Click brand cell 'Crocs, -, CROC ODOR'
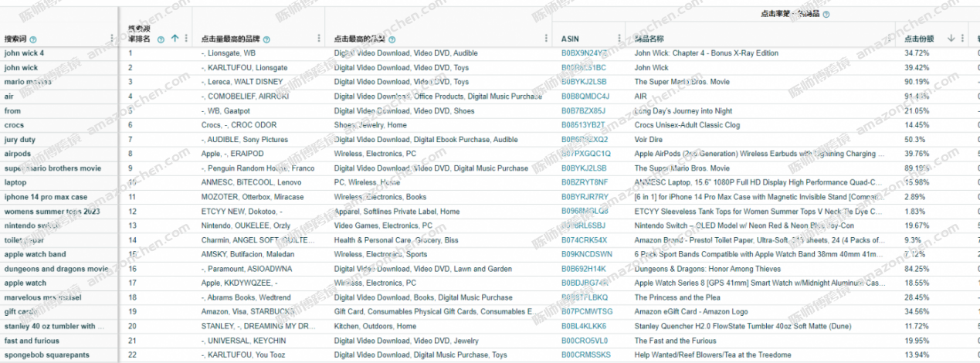Image resolution: width=980 pixels, height=363 pixels. [x=239, y=125]
